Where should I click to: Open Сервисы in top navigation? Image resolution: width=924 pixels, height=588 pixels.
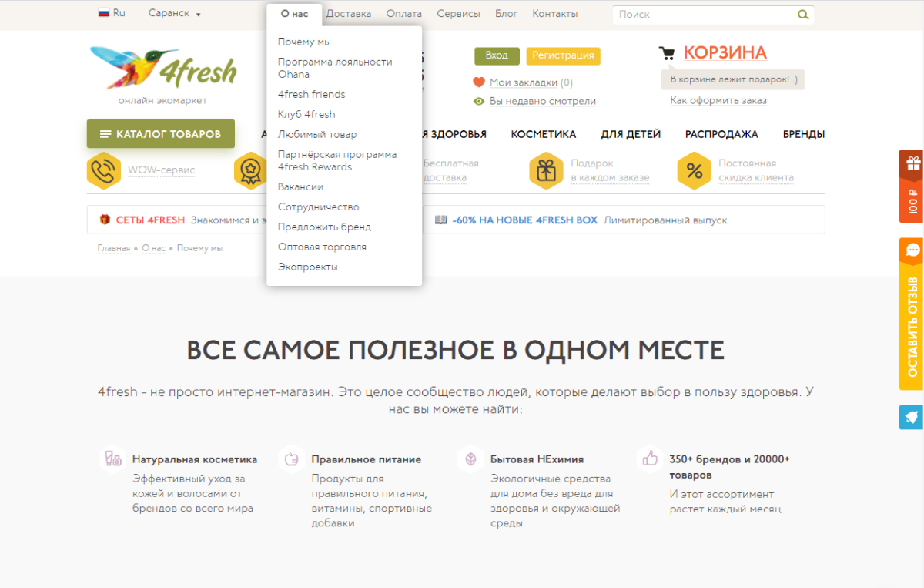point(458,14)
